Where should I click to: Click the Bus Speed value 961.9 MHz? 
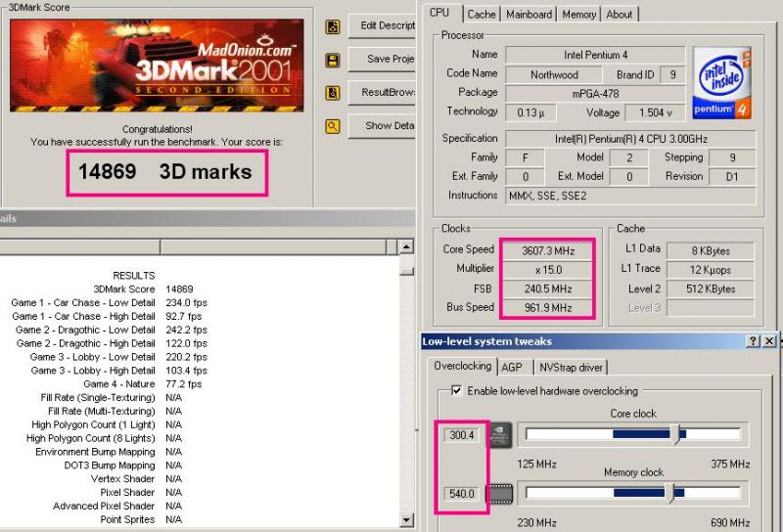548,308
